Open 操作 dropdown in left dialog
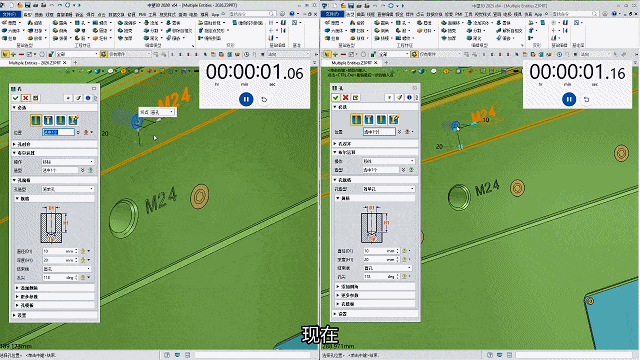This screenshot has height=360, width=640. 68,162
